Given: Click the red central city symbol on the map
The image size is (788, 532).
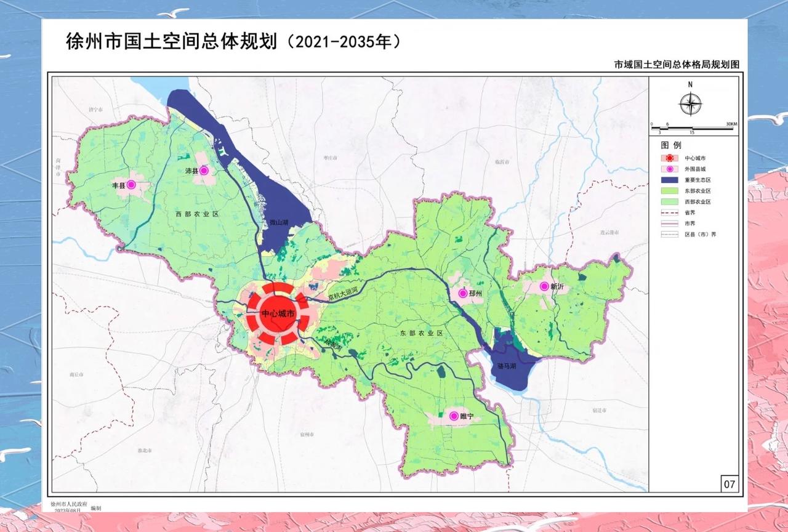Looking at the screenshot, I should click(x=278, y=313).
